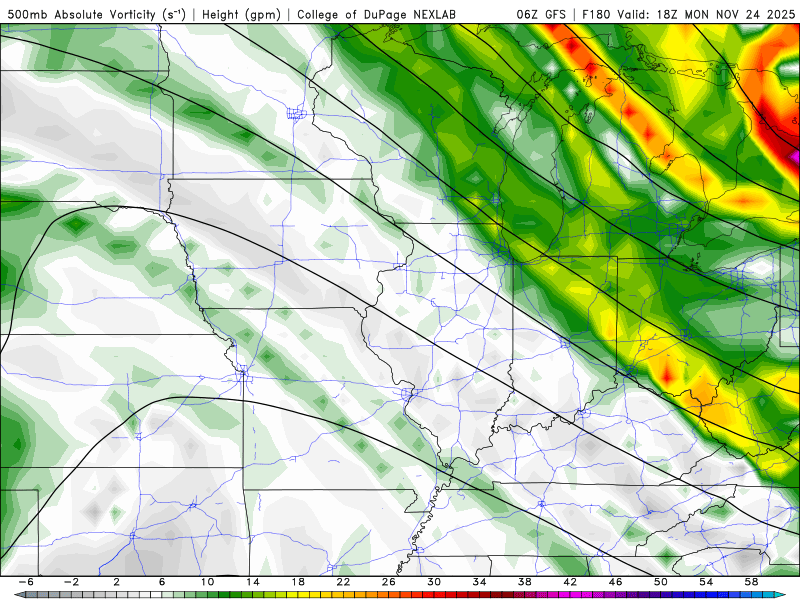Click the '58' colorbar scale label

[x=752, y=582]
